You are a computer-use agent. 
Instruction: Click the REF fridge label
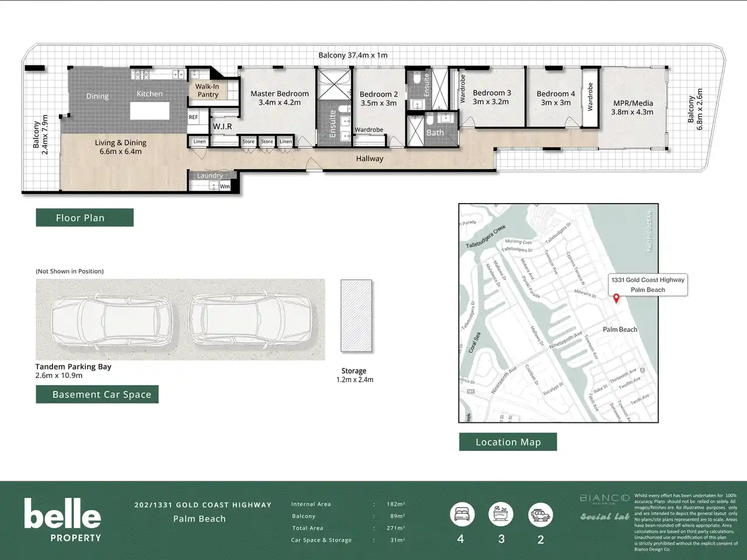click(193, 117)
